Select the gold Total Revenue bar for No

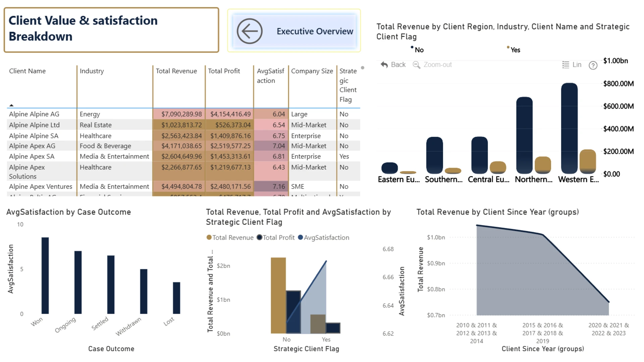point(278,295)
